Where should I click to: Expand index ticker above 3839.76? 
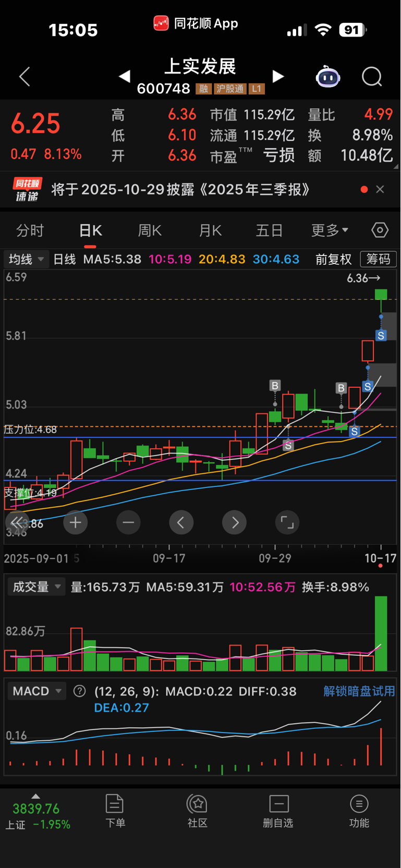[35, 796]
